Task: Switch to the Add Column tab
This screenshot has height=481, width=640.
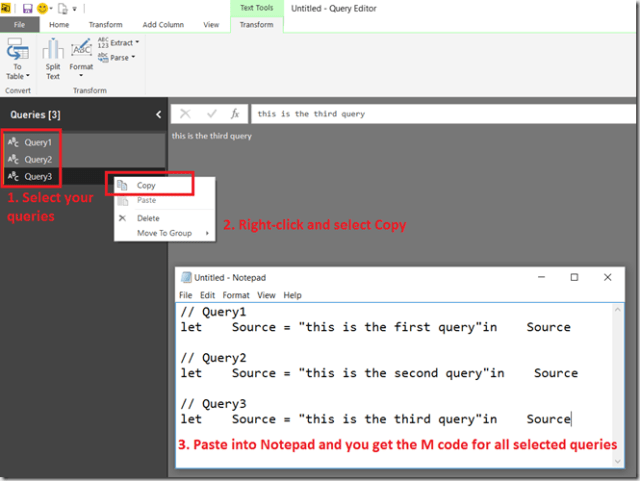Action: coord(162,24)
